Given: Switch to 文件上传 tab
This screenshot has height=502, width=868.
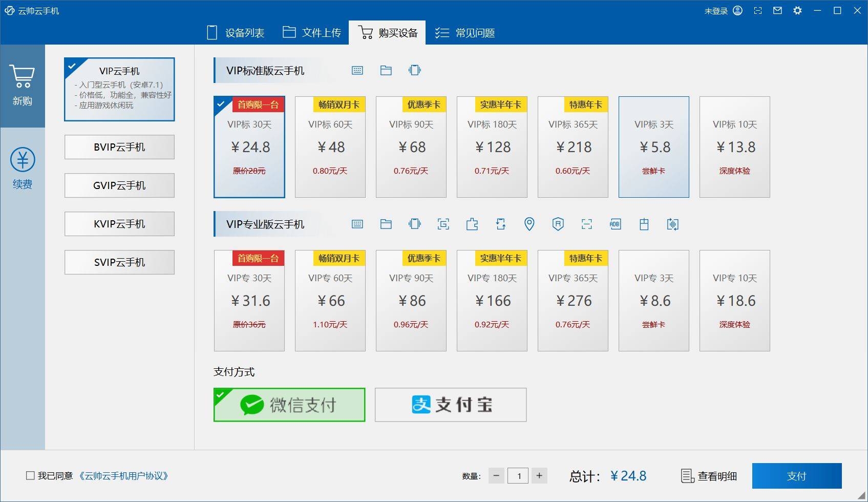Looking at the screenshot, I should (x=312, y=33).
